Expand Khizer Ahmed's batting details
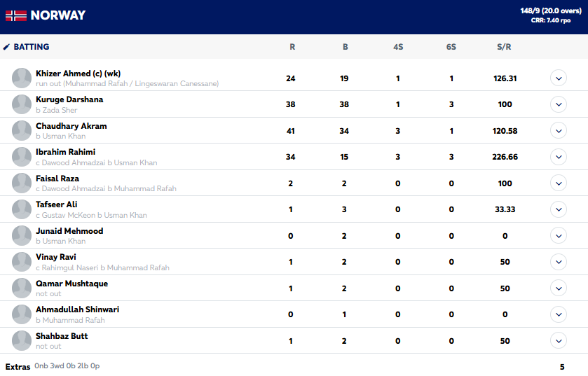588x376 pixels. click(559, 78)
